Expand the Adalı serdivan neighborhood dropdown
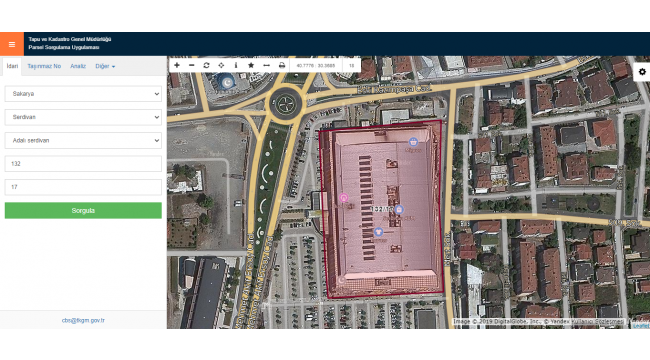The image size is (650, 360). (83, 140)
